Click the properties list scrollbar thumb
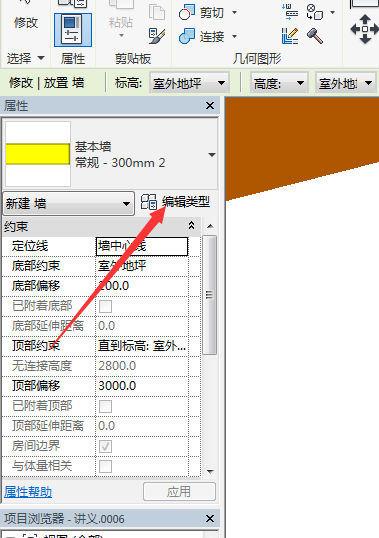The height and width of the screenshot is (538, 379). point(209,295)
